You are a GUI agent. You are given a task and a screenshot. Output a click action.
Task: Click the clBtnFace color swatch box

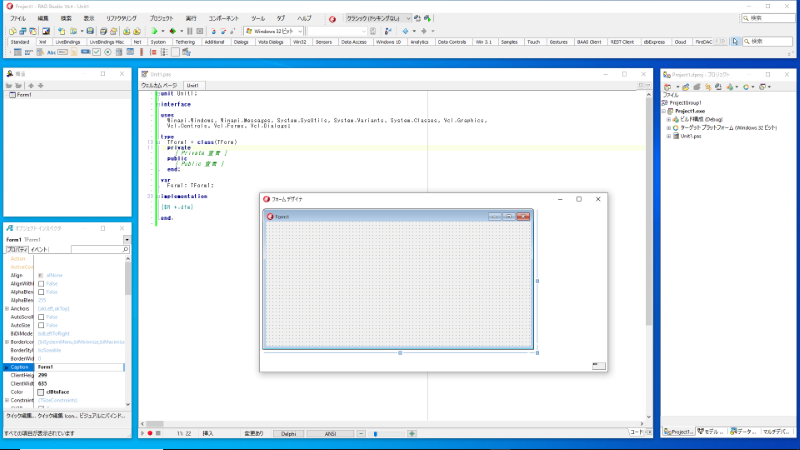[x=41, y=392]
